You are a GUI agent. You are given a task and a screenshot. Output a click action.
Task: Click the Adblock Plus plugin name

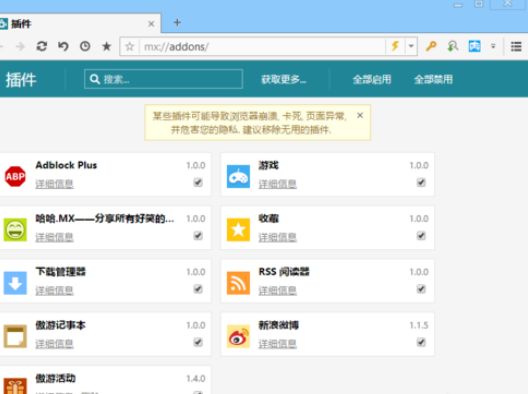pyautogui.click(x=66, y=165)
